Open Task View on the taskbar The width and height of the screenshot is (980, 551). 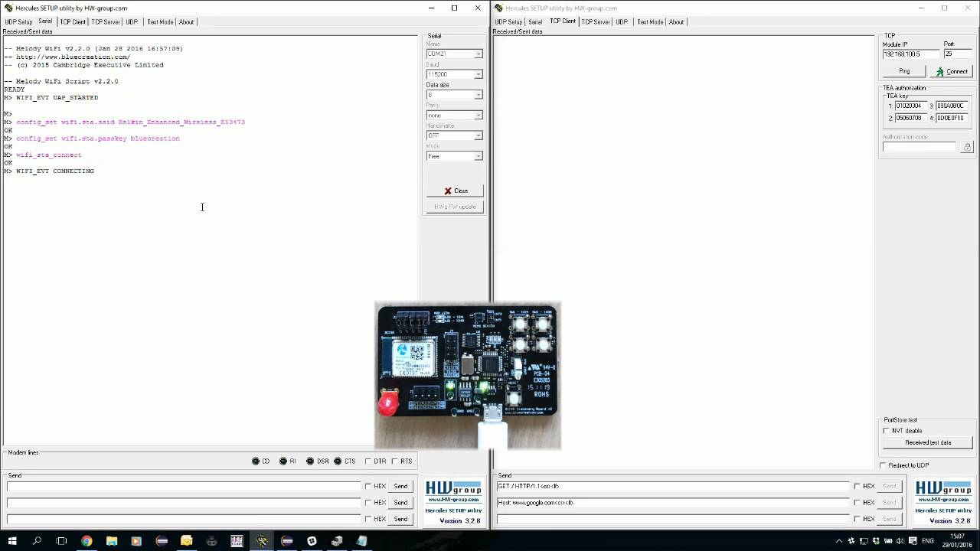(x=61, y=541)
